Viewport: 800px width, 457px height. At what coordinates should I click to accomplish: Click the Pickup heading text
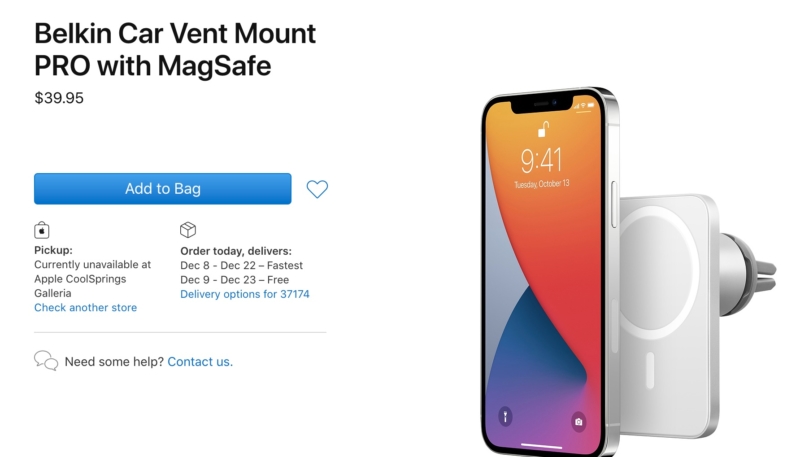tap(53, 250)
